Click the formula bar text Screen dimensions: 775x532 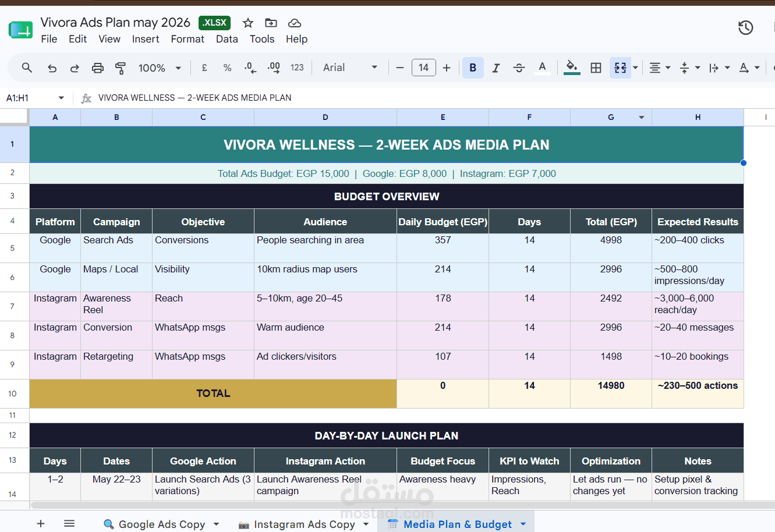click(194, 98)
